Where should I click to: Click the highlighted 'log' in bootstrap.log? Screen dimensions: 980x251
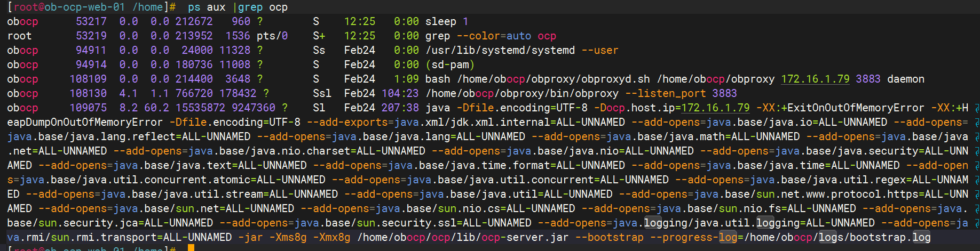pos(921,237)
